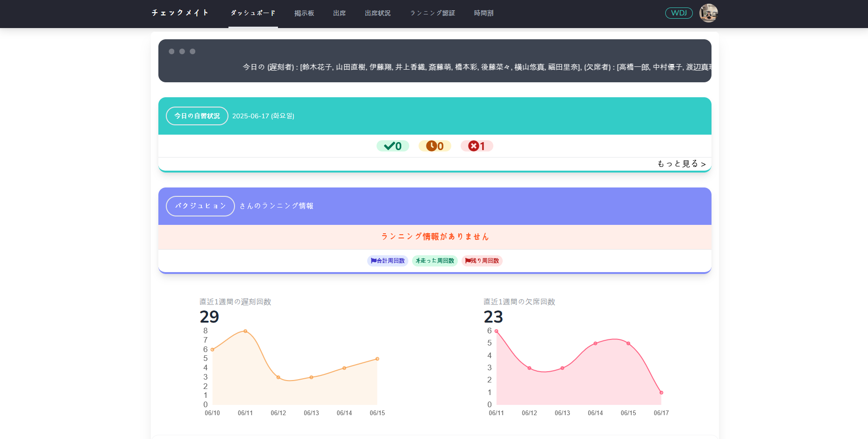Click the 合計周回数 flag badge
The height and width of the screenshot is (439, 868).
click(x=388, y=261)
